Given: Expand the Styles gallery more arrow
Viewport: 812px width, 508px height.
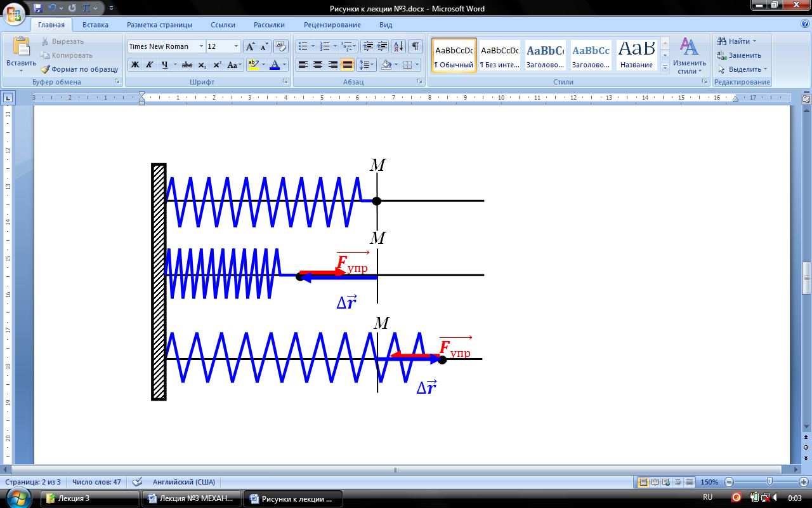Looking at the screenshot, I should [665, 67].
